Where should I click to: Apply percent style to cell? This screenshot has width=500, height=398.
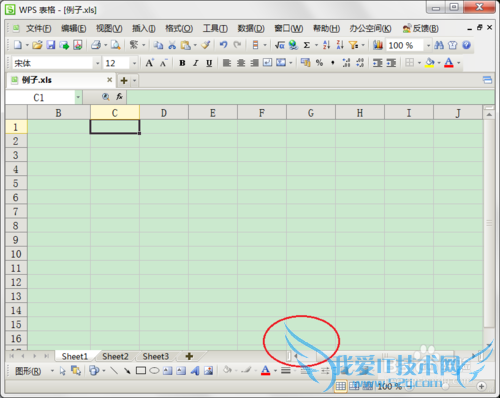[x=319, y=63]
